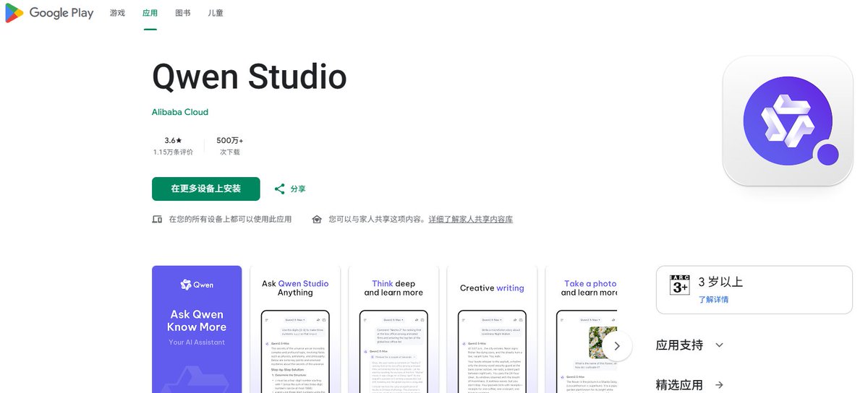Click the share icon next to 分享
This screenshot has width=868, height=393.
(x=279, y=189)
